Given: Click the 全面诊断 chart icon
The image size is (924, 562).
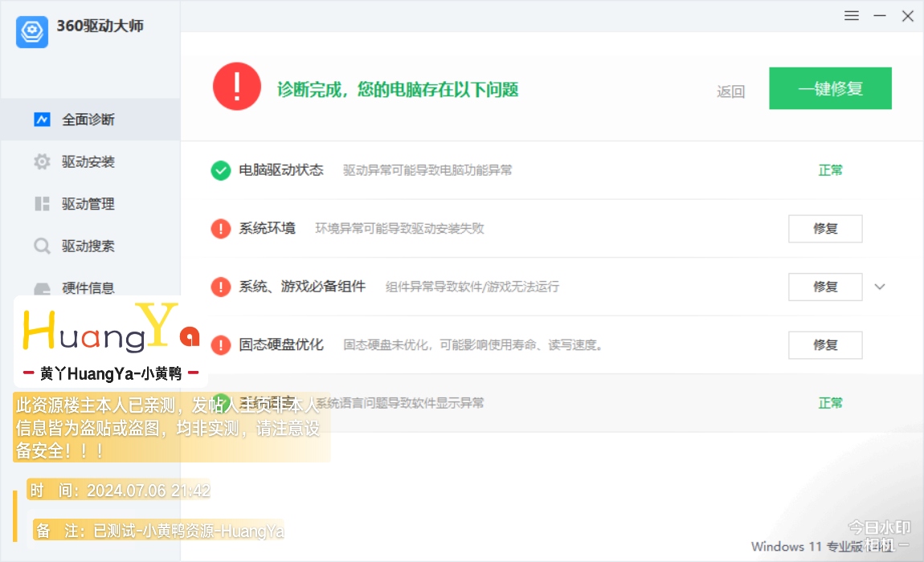Looking at the screenshot, I should (42, 120).
